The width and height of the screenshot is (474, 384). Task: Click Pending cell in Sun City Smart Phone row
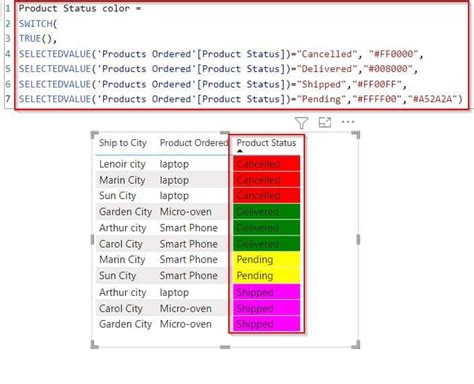[x=266, y=276]
